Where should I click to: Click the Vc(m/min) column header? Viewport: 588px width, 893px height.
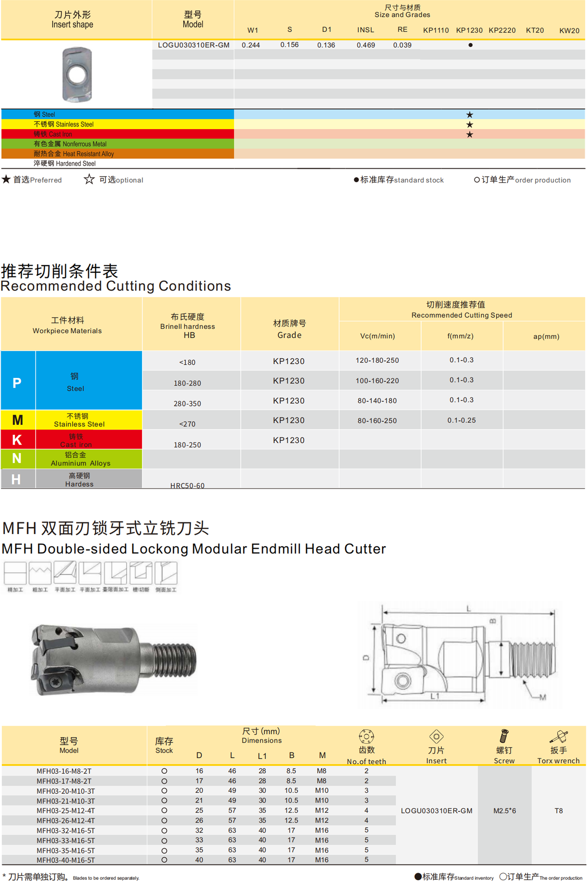377,336
